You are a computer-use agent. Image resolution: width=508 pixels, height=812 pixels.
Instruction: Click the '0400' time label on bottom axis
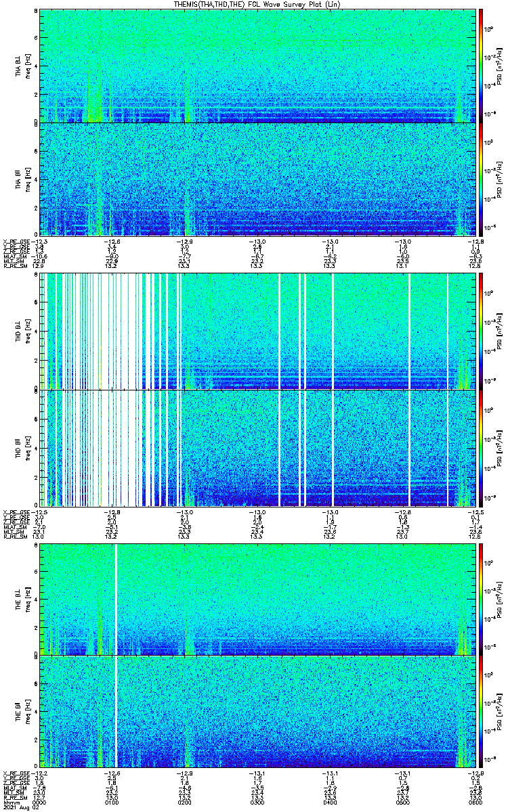click(330, 802)
